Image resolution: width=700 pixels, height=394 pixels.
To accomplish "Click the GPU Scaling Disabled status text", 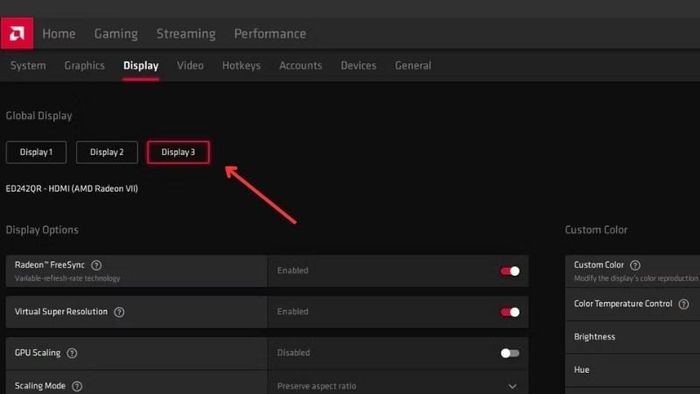I will coord(293,353).
